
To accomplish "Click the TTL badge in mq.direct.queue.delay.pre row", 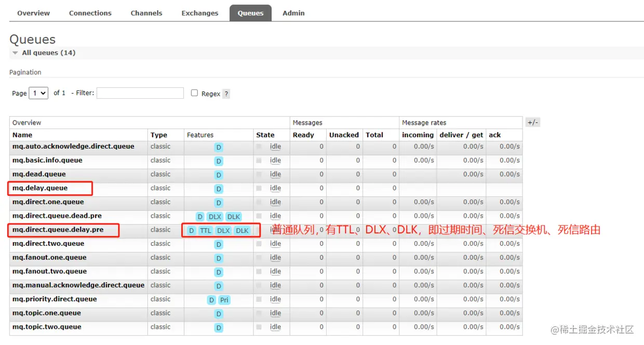I will (x=206, y=231).
